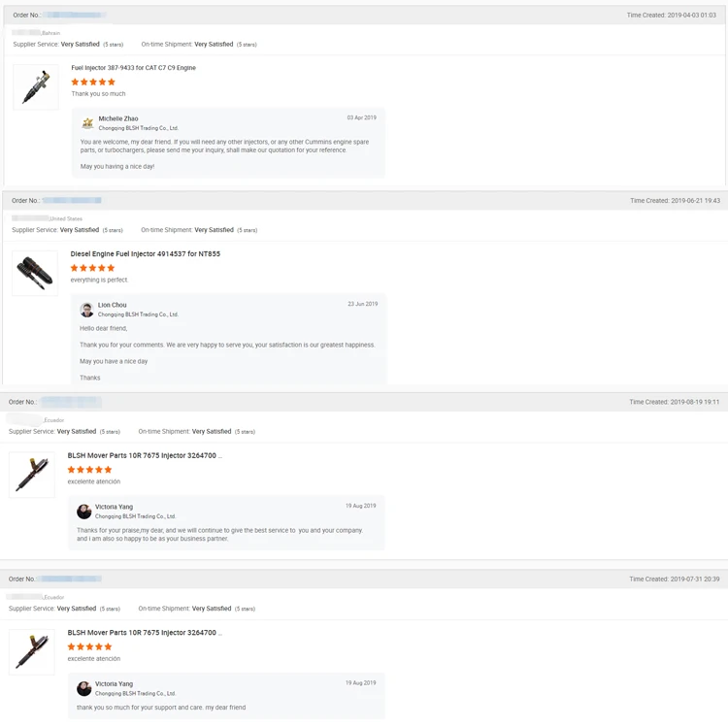This screenshot has height=728, width=728.
Task: Open the NT855 diesel injector product thumbnail
Action: pos(35,273)
